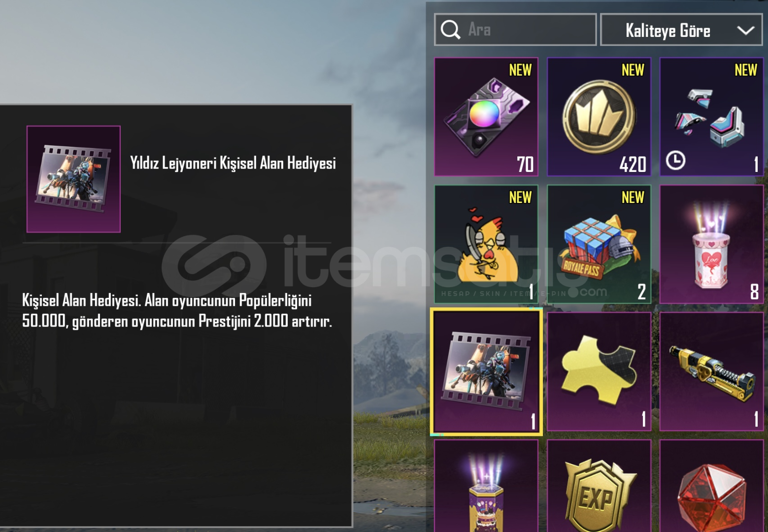Viewport: 768px width, 532px height.
Task: Open the Kaliteye Göre sort dropdown
Action: [x=681, y=30]
